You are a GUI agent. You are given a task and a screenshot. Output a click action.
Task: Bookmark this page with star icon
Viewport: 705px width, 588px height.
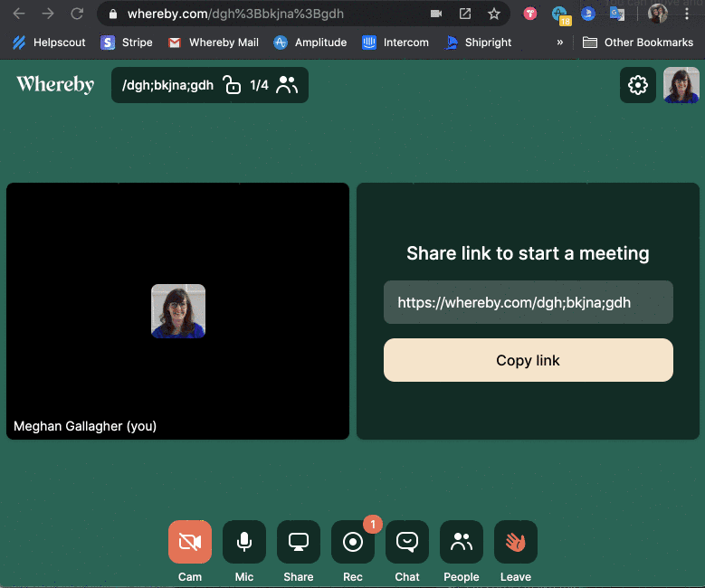[493, 14]
